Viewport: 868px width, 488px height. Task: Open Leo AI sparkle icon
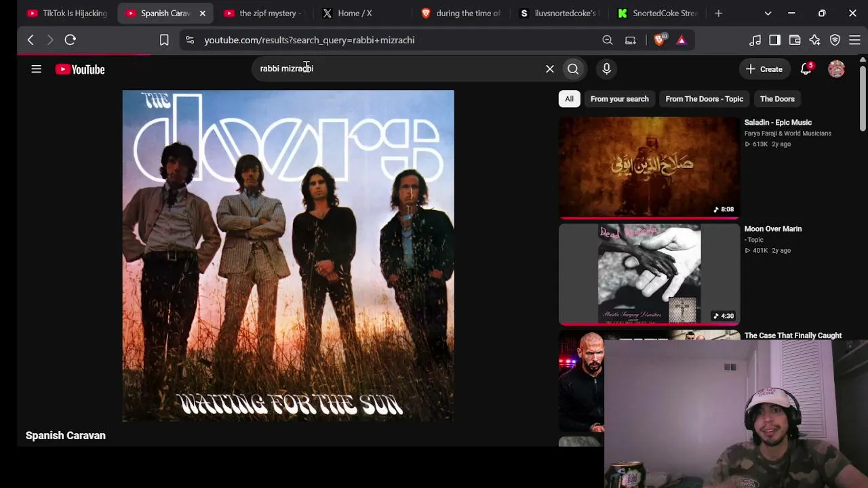pyautogui.click(x=814, y=40)
